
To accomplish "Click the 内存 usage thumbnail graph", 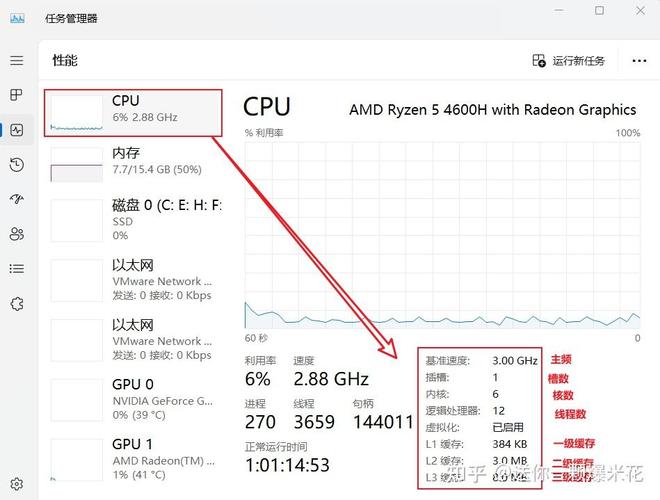I will [77, 165].
